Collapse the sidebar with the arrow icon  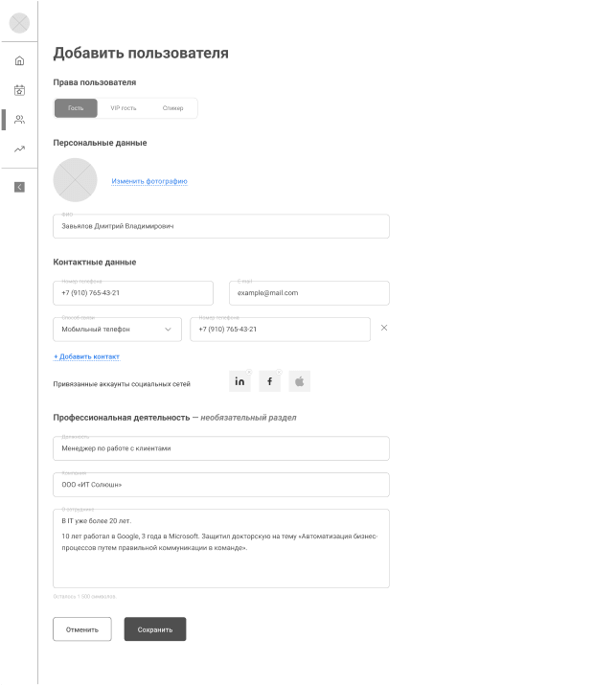(19, 187)
